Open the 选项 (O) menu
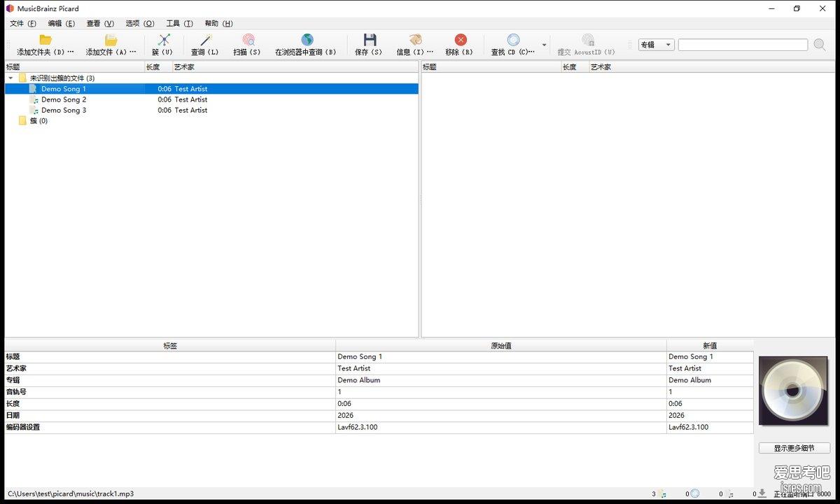This screenshot has height=504, width=840. click(140, 23)
